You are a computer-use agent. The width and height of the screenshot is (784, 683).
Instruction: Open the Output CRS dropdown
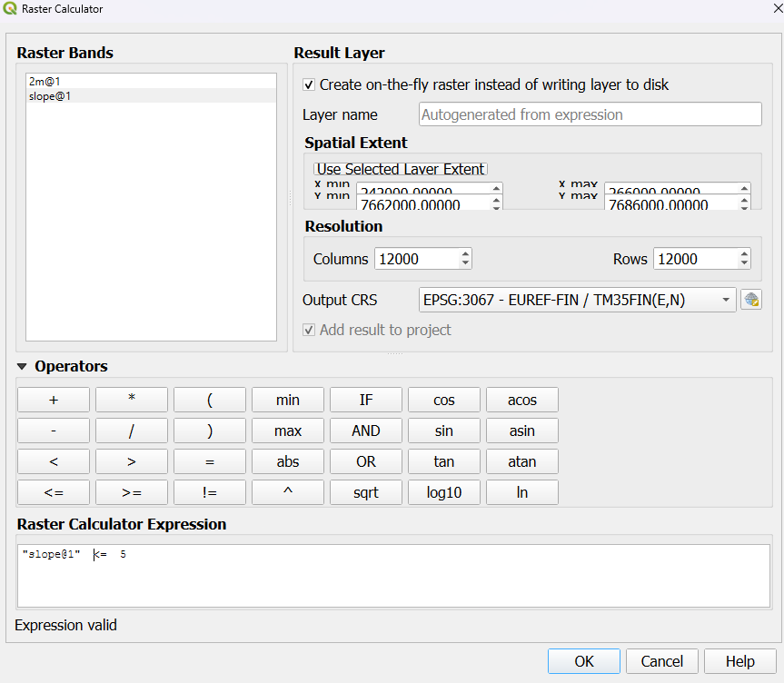(577, 300)
